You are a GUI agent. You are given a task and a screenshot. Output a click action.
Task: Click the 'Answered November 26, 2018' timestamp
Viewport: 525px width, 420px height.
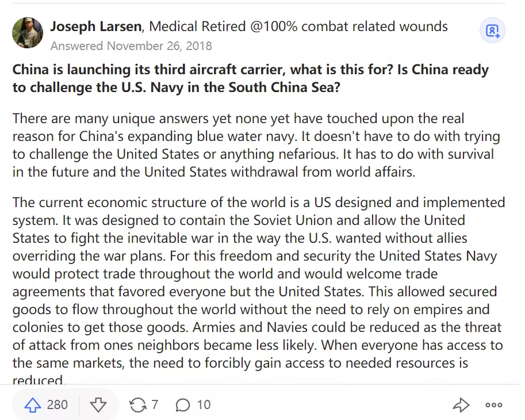[131, 45]
